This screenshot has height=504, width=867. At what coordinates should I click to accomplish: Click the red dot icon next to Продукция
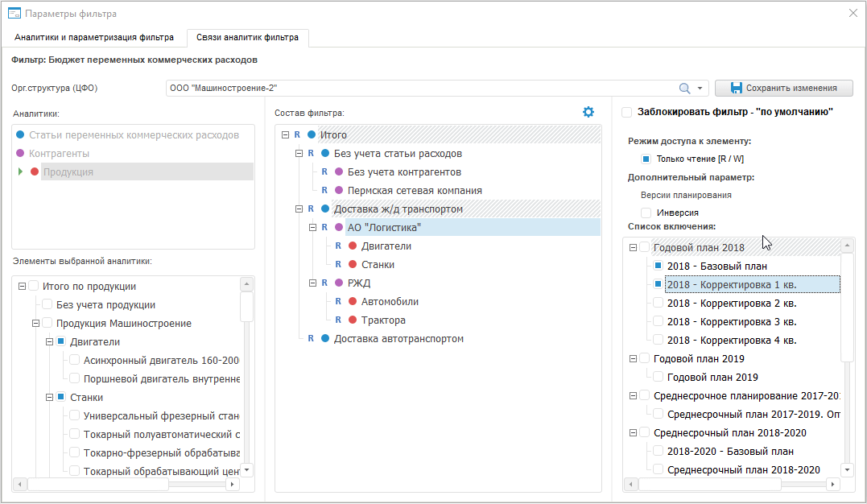(x=35, y=171)
